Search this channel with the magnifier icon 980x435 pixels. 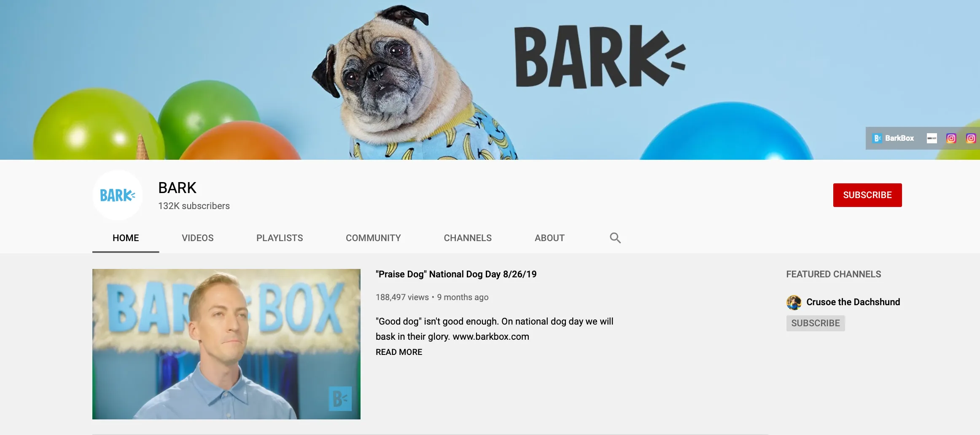[615, 238]
